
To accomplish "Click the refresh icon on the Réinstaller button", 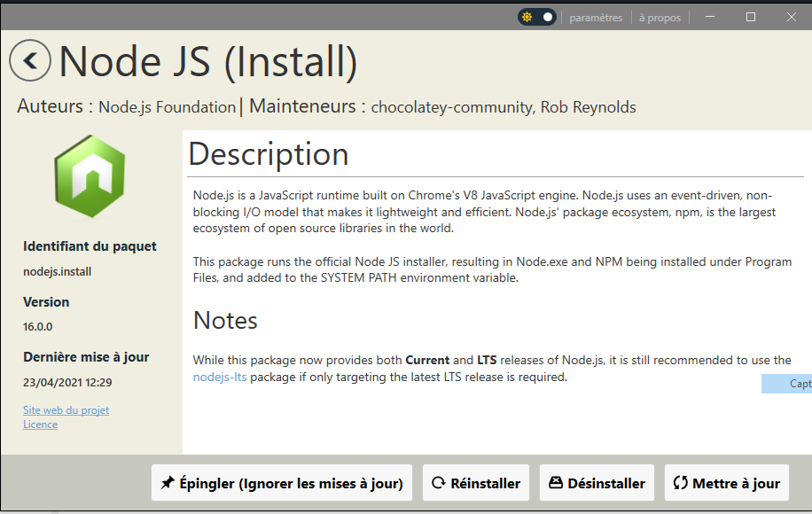I will 440,483.
